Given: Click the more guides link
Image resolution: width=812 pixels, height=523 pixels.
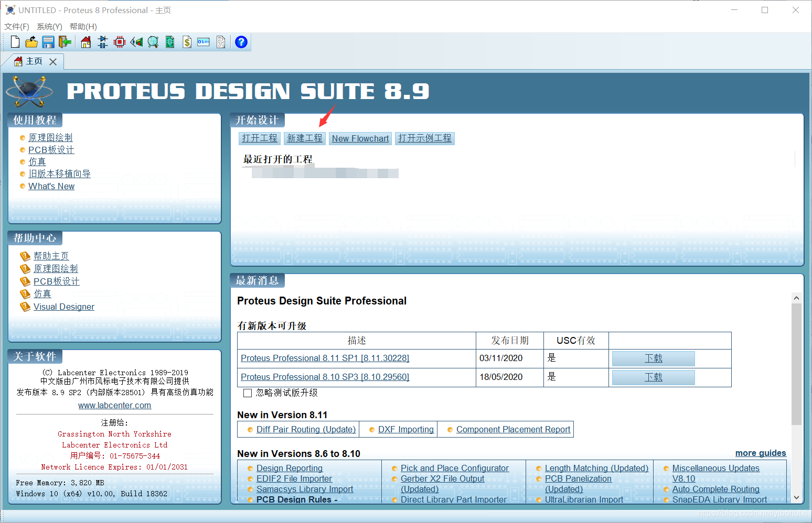Looking at the screenshot, I should point(761,453).
